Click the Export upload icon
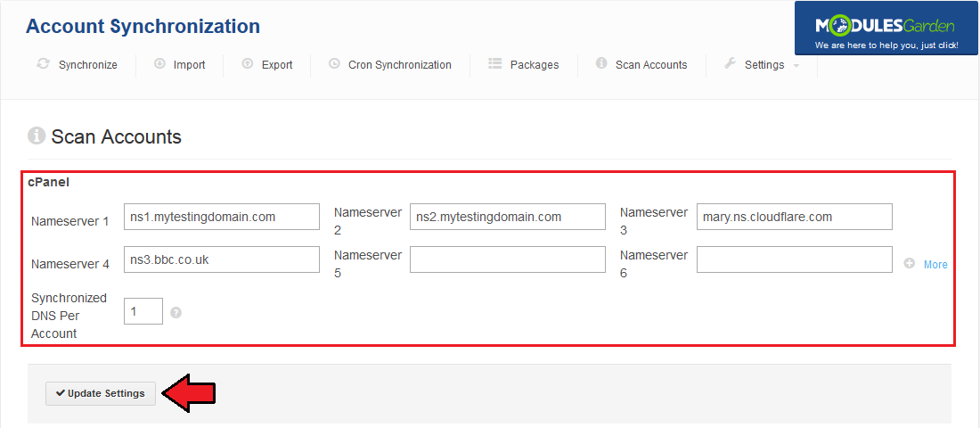 tap(247, 64)
